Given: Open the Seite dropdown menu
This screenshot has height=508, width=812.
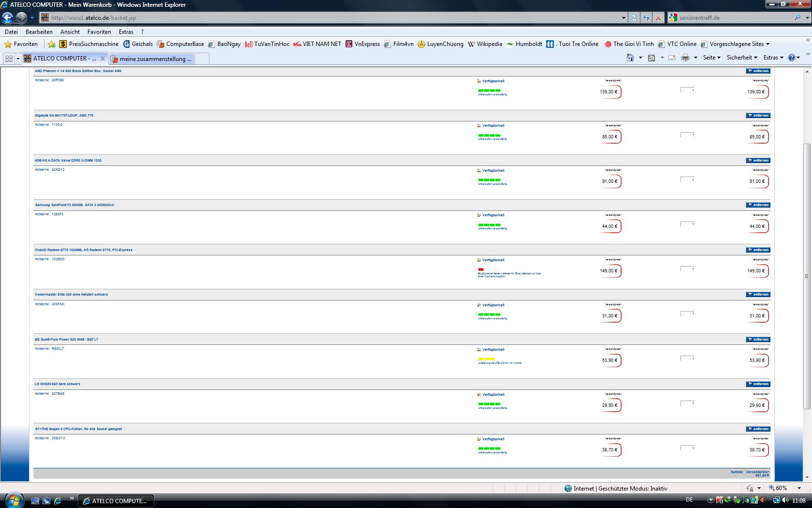Looking at the screenshot, I should [711, 58].
